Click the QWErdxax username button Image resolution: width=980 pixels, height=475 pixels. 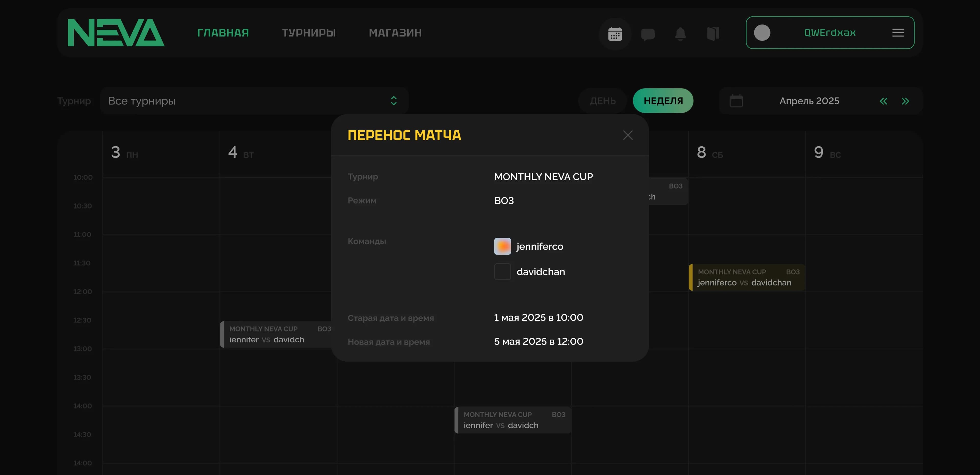click(830, 33)
